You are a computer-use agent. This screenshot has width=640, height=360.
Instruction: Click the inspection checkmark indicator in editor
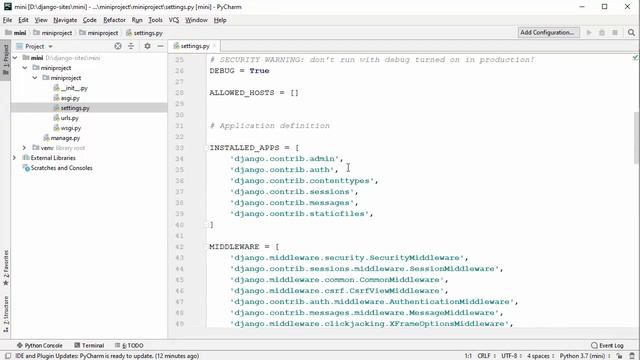coord(635,58)
